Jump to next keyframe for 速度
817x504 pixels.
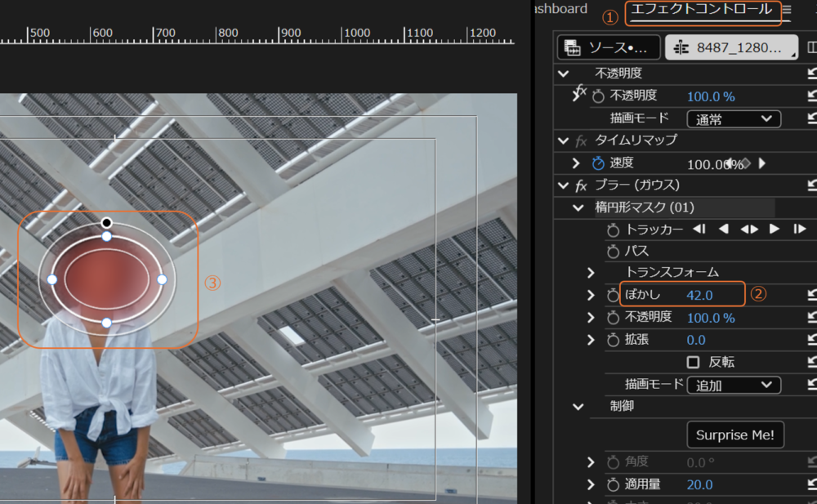(762, 163)
